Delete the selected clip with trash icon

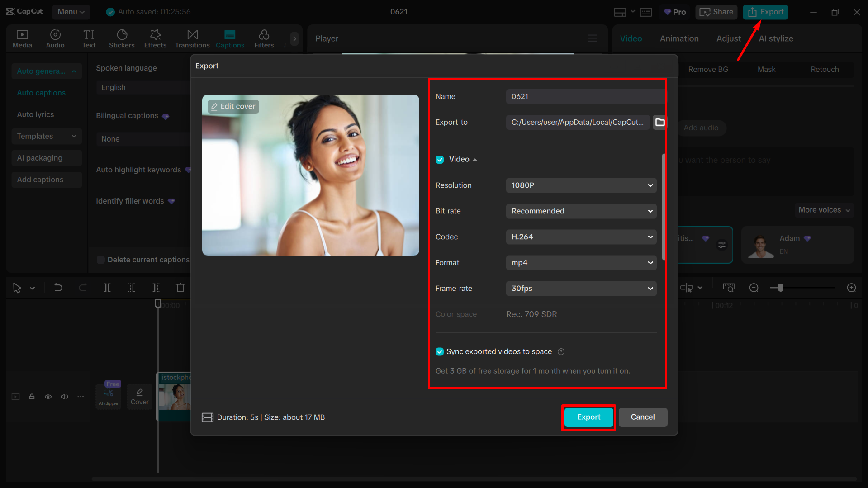(180, 288)
